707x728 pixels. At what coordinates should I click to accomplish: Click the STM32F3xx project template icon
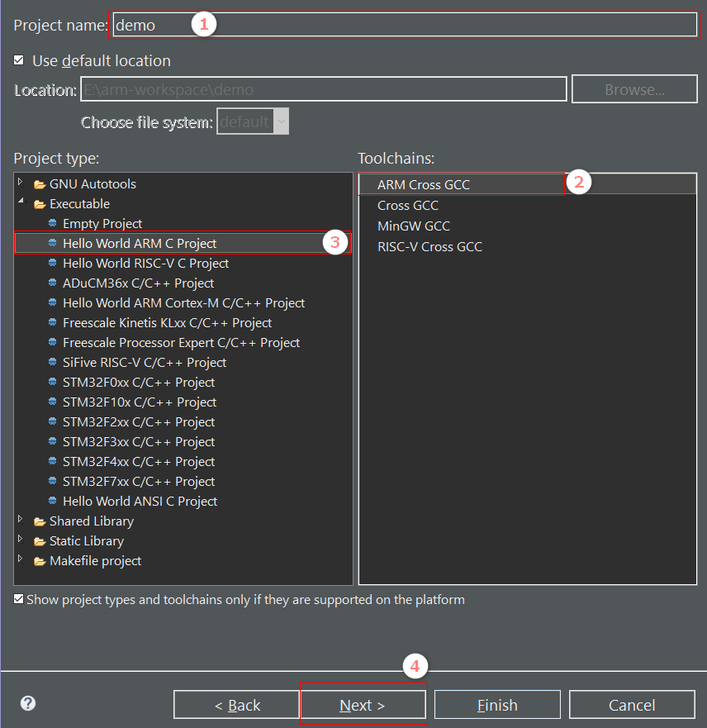(53, 441)
